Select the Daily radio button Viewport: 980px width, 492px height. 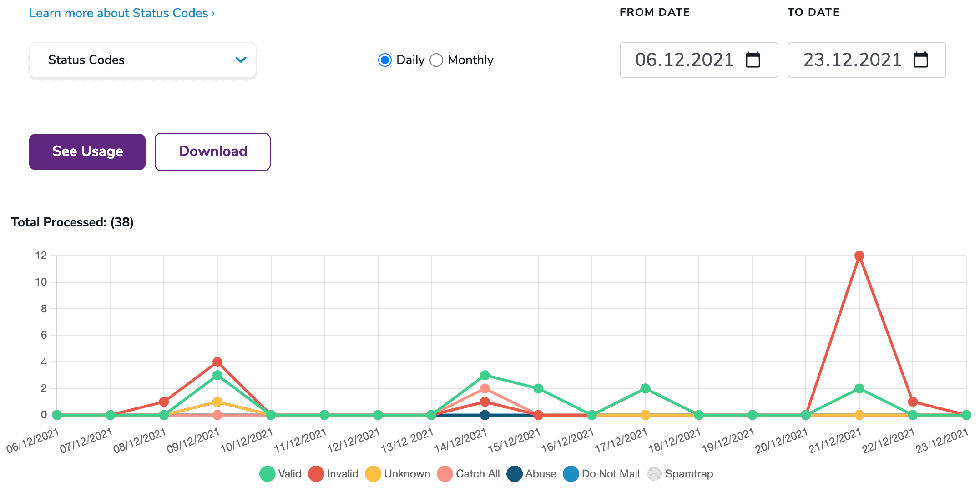pos(385,60)
